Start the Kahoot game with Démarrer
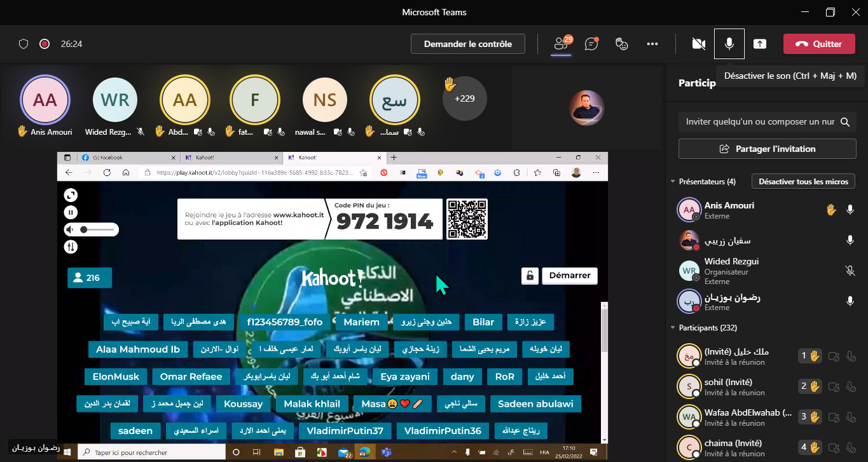Viewport: 868px width, 462px height. coord(570,276)
